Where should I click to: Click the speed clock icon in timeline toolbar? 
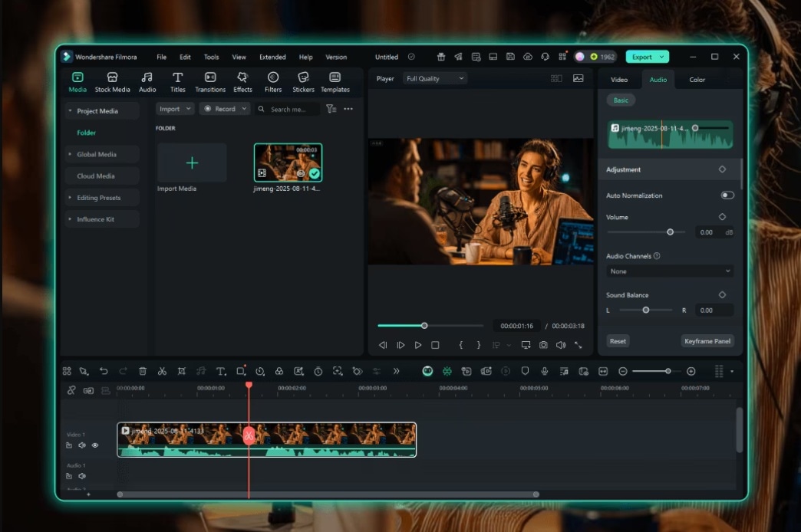coord(260,371)
